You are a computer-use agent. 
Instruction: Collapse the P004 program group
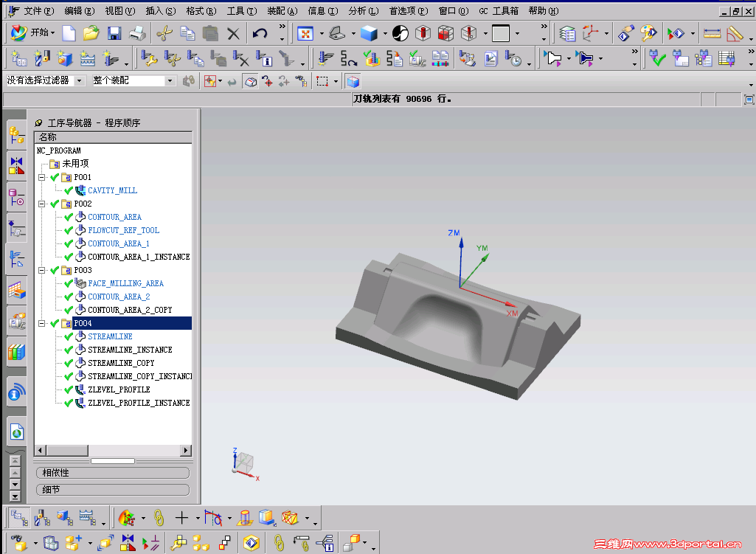42,324
